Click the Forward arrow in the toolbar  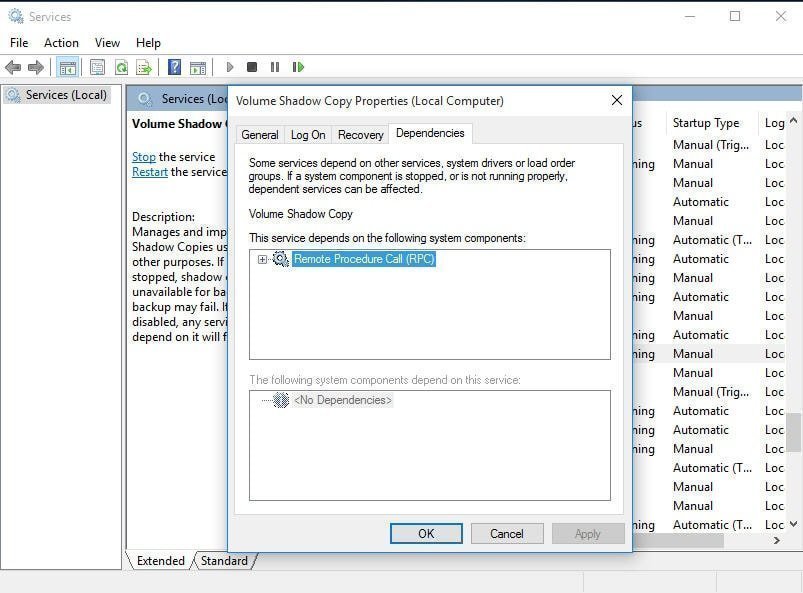click(36, 67)
